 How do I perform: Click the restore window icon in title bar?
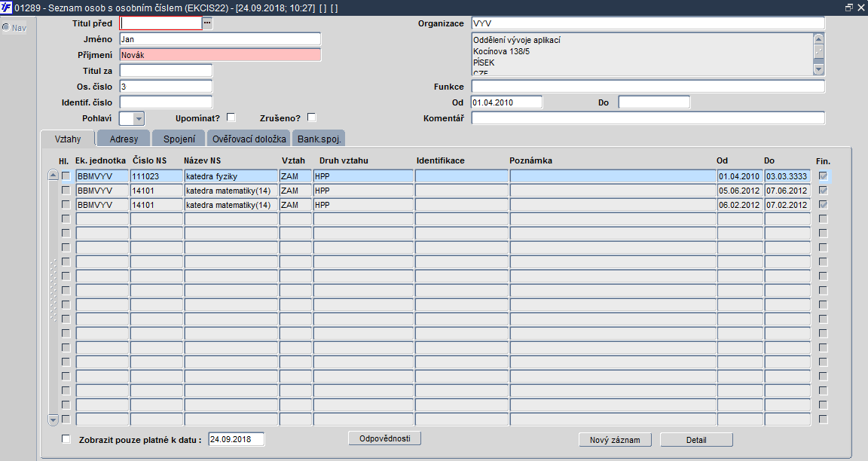[x=849, y=8]
